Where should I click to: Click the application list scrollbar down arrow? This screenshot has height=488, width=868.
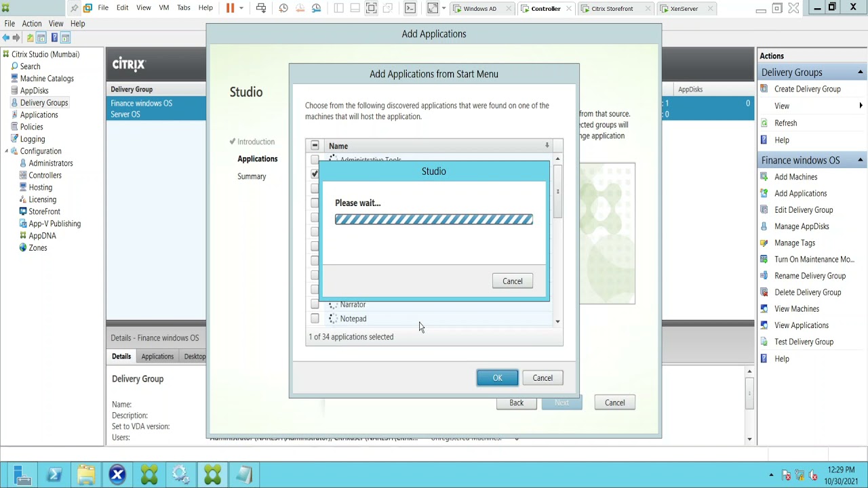pos(557,322)
